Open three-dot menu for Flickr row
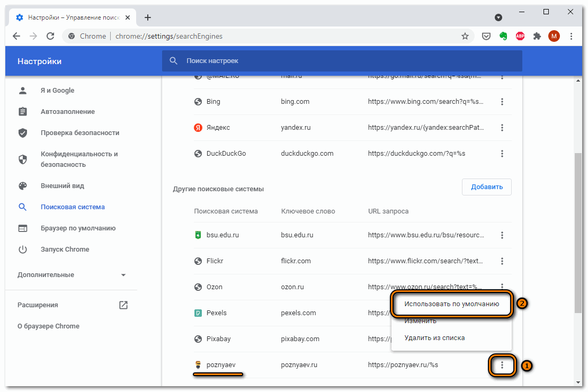 502,261
